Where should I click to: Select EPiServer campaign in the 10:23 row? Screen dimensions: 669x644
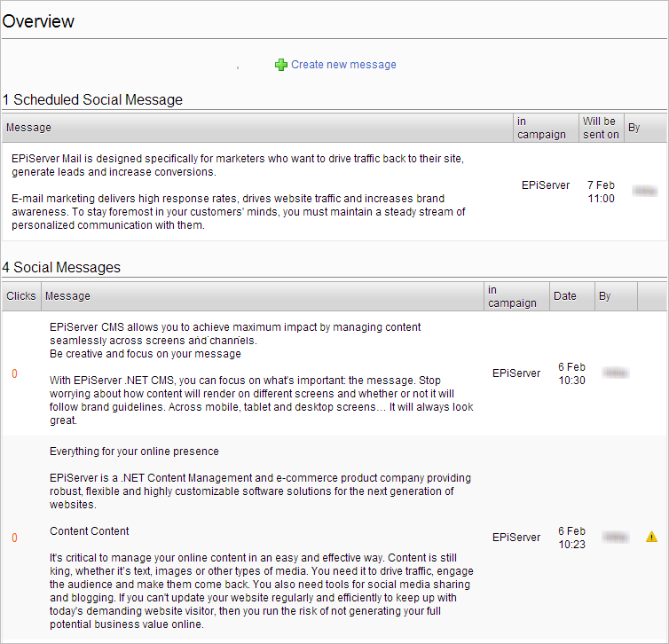[516, 538]
